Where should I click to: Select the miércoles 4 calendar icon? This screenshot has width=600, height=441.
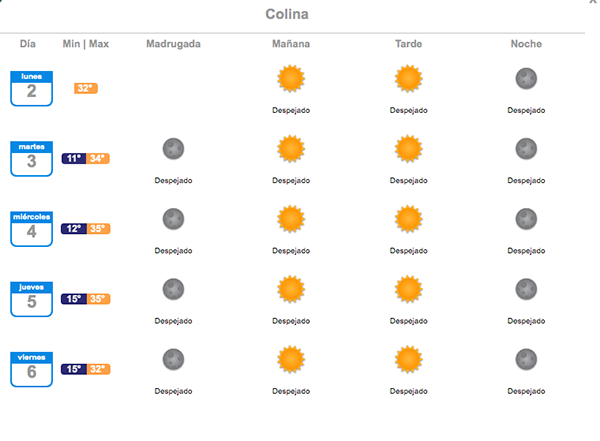point(31,229)
